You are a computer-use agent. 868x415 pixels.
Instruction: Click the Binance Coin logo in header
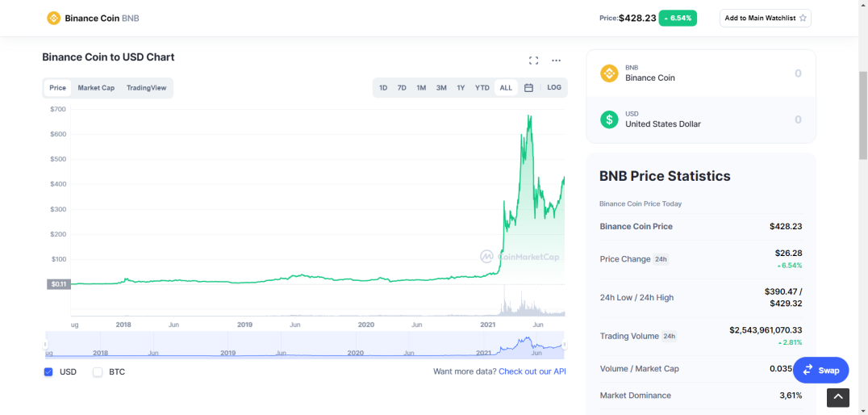54,19
